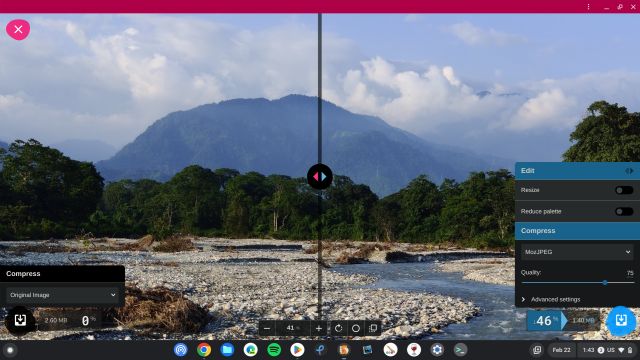Click the arrows icon in Edit header
The height and width of the screenshot is (360, 640).
tap(629, 171)
